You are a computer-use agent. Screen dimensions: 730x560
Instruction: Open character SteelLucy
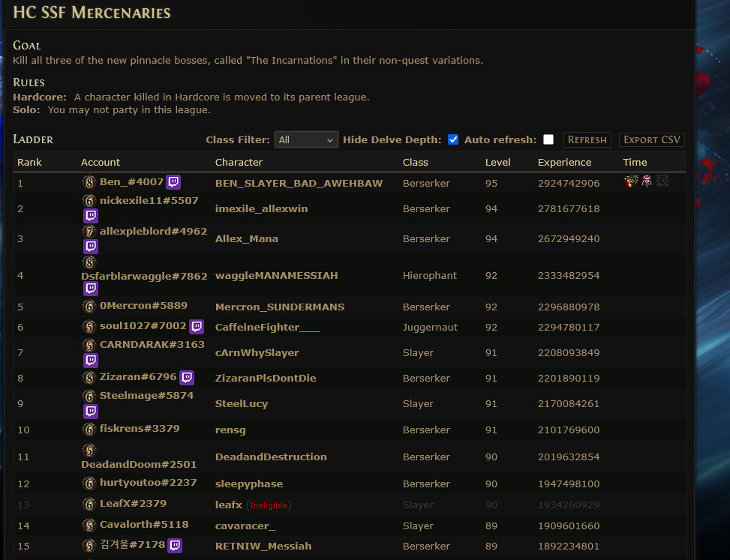[242, 404]
